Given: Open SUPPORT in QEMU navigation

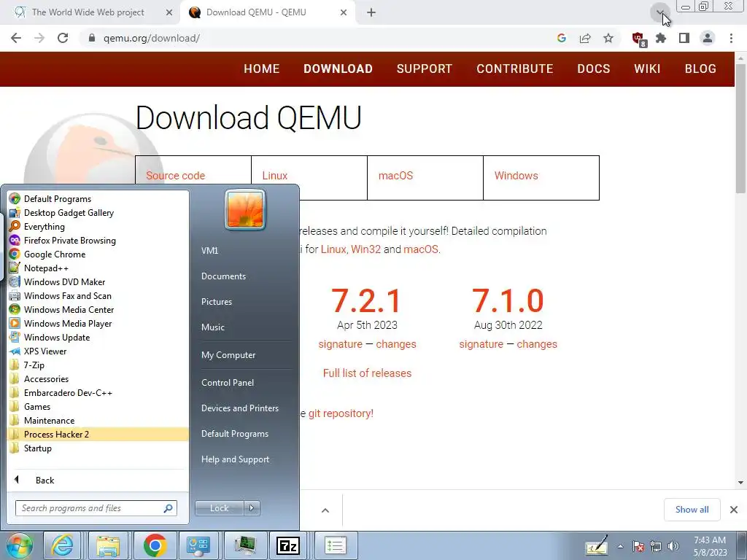Looking at the screenshot, I should point(424,69).
